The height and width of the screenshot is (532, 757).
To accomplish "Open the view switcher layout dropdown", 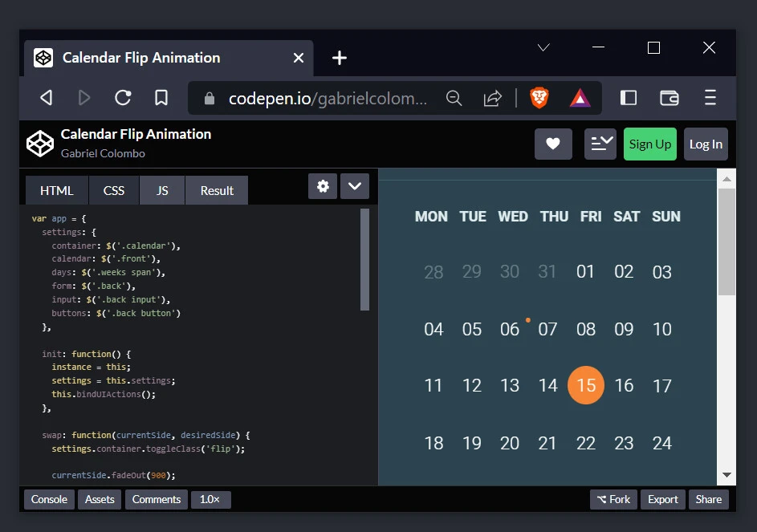I will [x=600, y=144].
